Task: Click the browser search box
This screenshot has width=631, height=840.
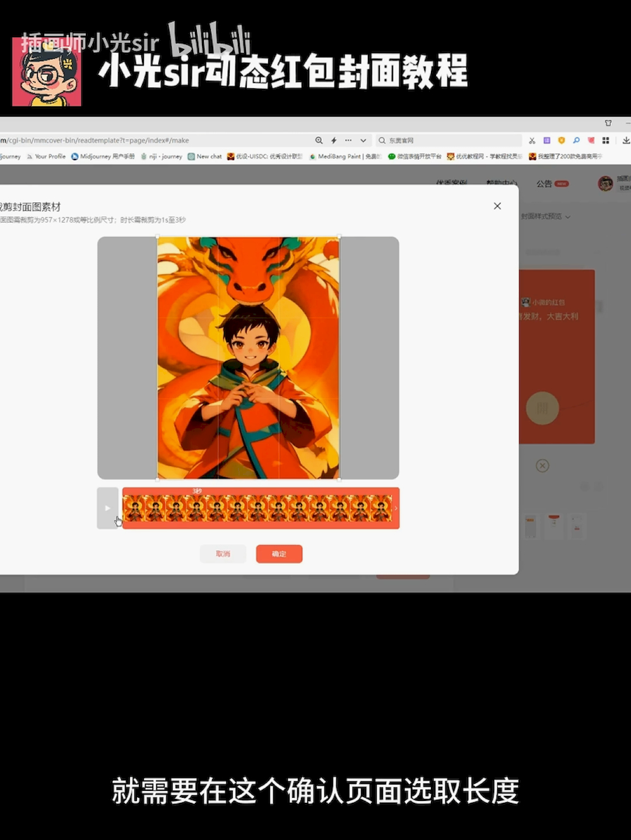Action: (449, 141)
